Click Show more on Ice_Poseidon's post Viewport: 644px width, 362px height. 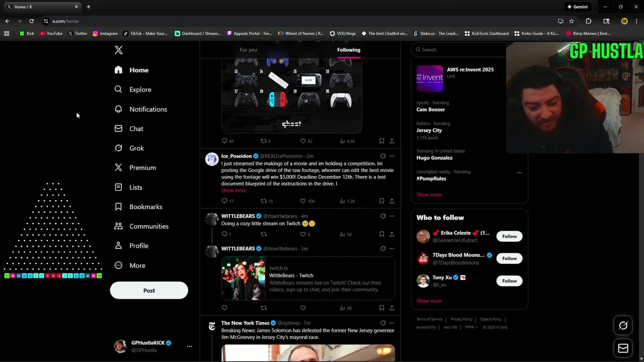234,191
